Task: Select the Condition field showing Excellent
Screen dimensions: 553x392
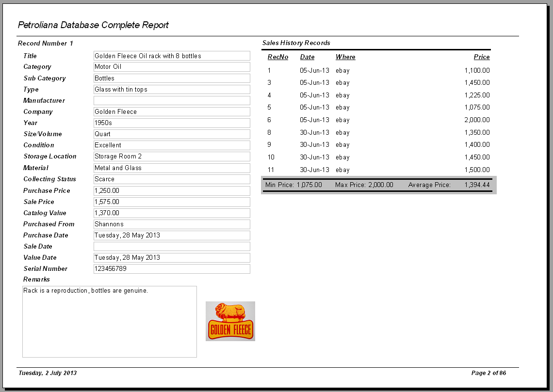Action: click(172, 145)
